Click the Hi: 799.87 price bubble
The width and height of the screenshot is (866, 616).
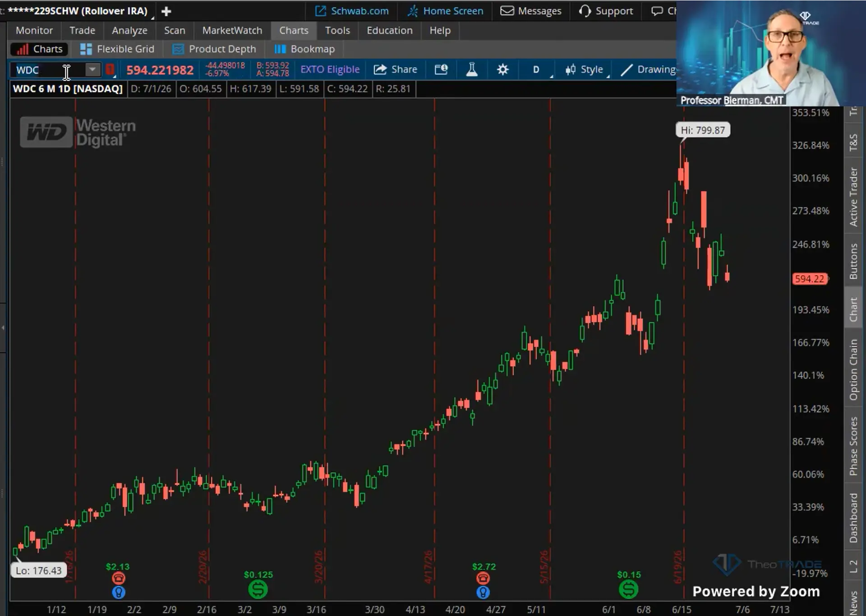[x=703, y=130]
